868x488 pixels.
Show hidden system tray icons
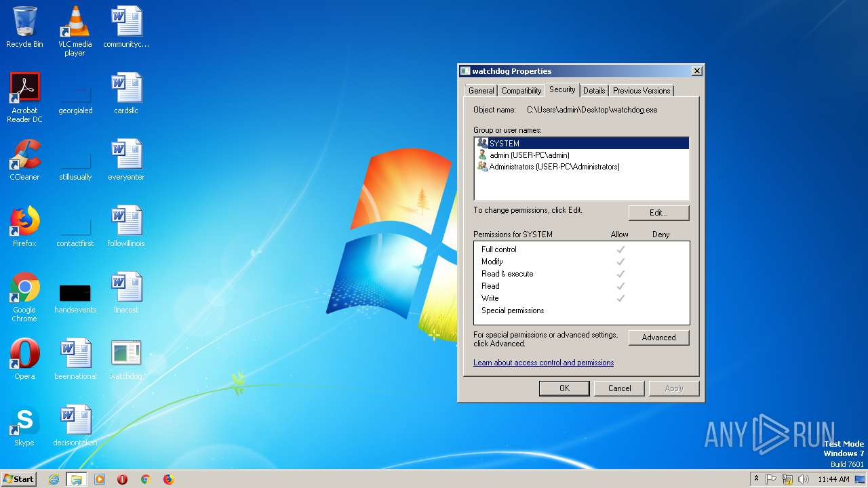point(756,479)
